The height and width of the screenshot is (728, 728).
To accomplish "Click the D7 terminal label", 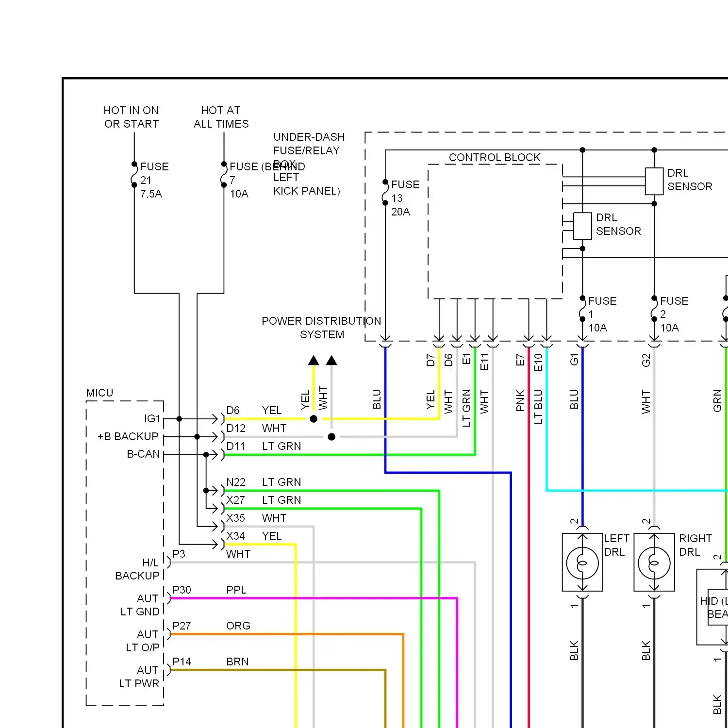I will 430,360.
